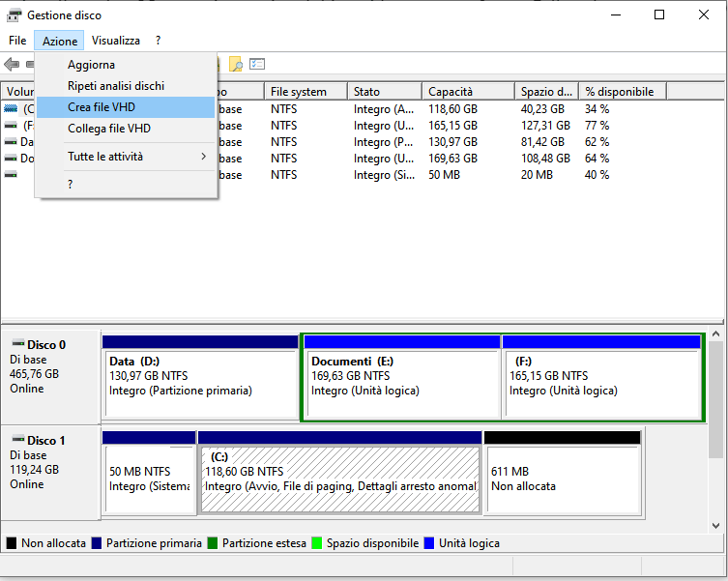Select the Documenti (E:) logical drive block
The image size is (728, 581).
402,377
